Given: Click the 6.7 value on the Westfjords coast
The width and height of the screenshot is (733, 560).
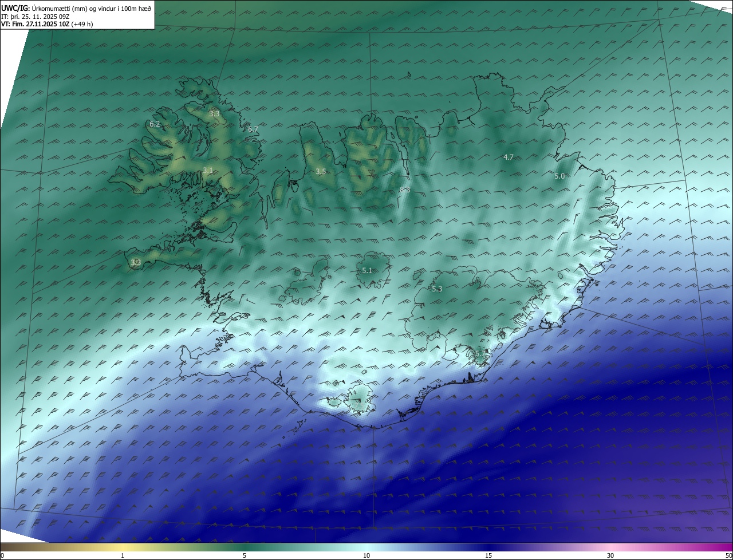Looking at the screenshot, I should click(x=253, y=129).
